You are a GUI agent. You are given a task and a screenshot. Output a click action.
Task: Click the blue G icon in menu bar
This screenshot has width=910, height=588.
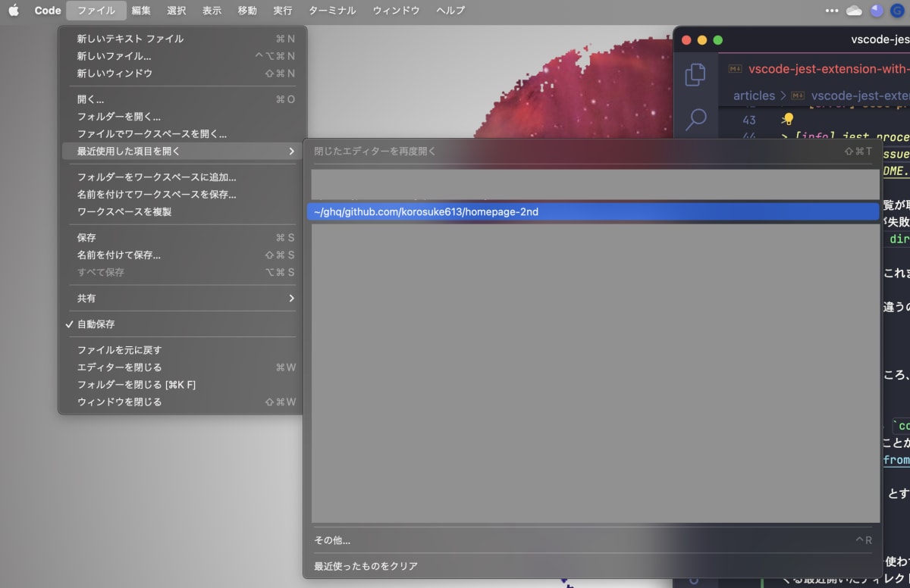pyautogui.click(x=897, y=11)
